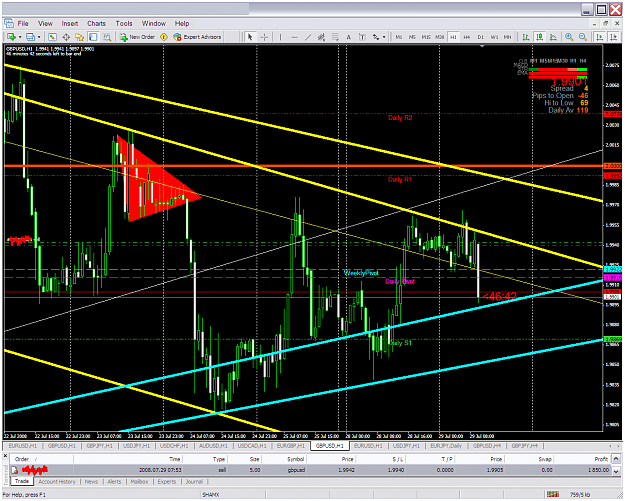Screen dimensions: 625x501
Task: Select the Equidistant Channel tool
Action: (x=321, y=37)
